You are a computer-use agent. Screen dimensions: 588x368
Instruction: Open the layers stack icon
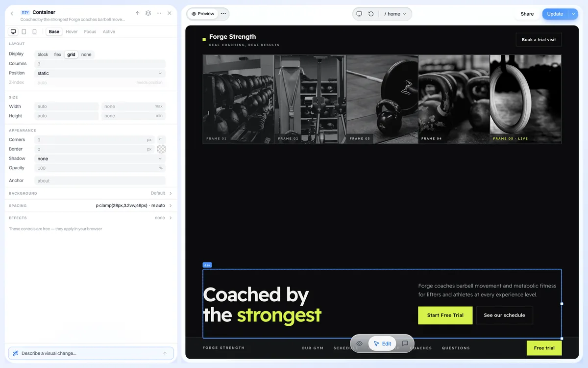(x=148, y=13)
